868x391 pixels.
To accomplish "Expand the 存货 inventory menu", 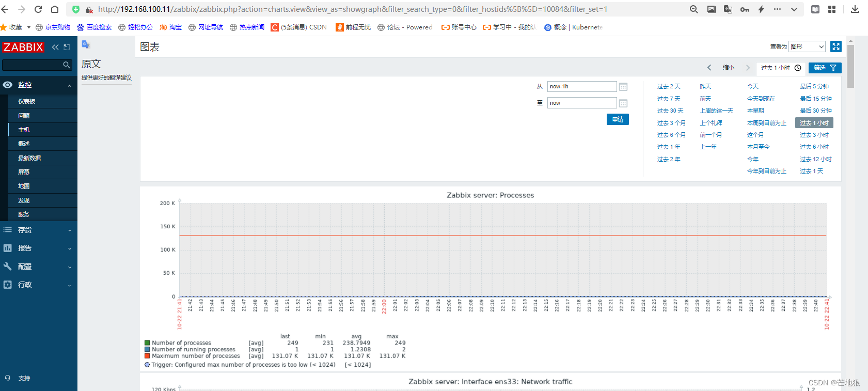I will coord(39,230).
